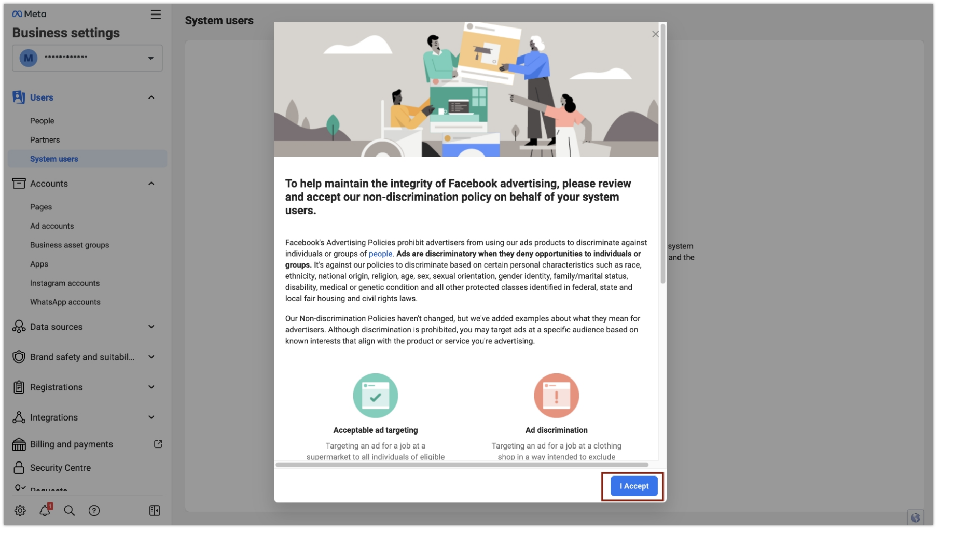The width and height of the screenshot is (968, 560).
Task: Click the Integrations label
Action: coord(54,417)
